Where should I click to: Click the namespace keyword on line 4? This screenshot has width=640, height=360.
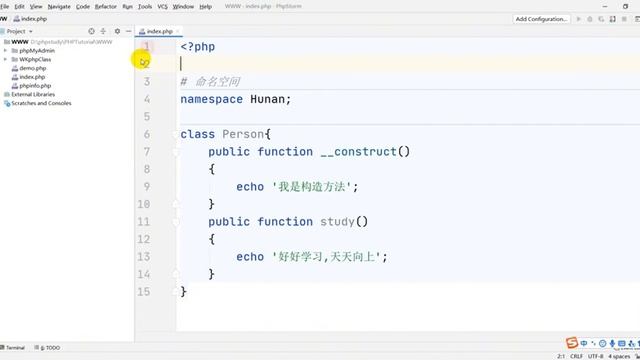pos(211,99)
